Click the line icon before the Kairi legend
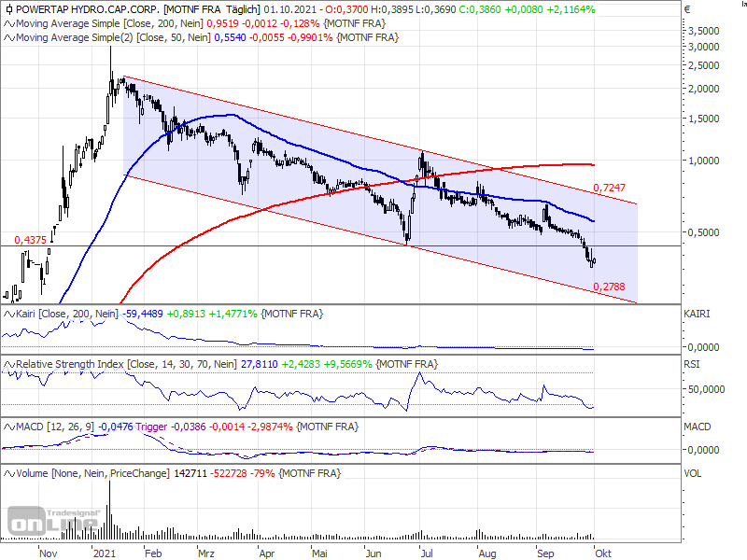The width and height of the screenshot is (747, 560). click(x=9, y=315)
